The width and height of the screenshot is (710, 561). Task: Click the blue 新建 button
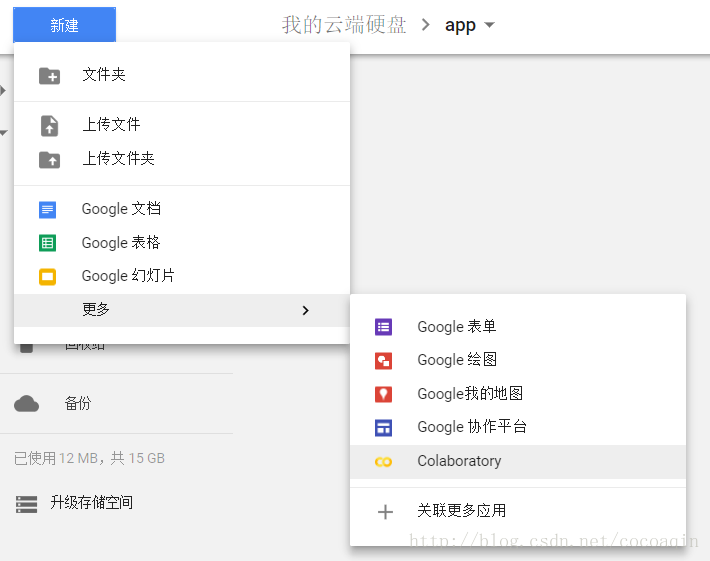(64, 24)
